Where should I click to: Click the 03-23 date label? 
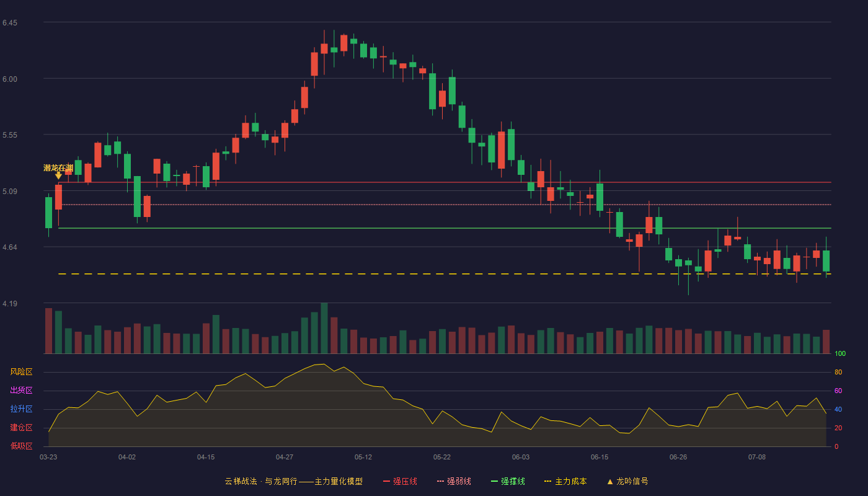pos(48,457)
